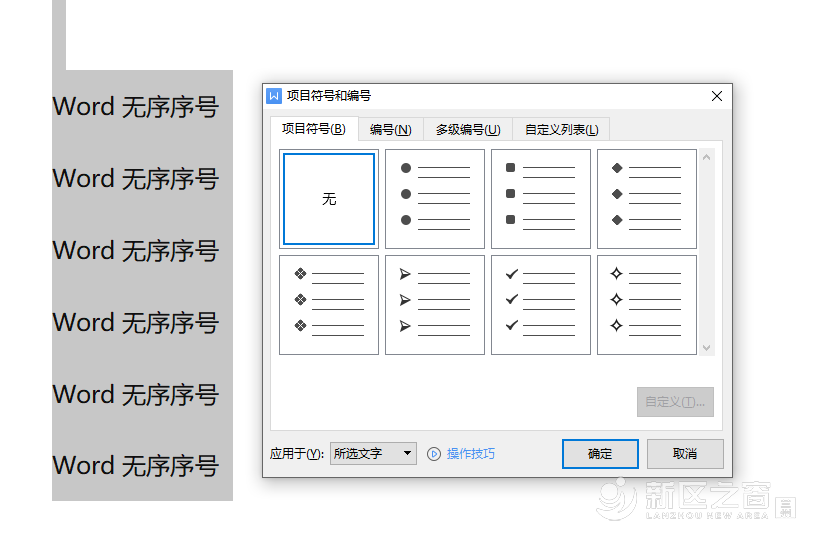Switch to the 多级编号(U) tab
Image resolution: width=816 pixels, height=536 pixels.
468,130
